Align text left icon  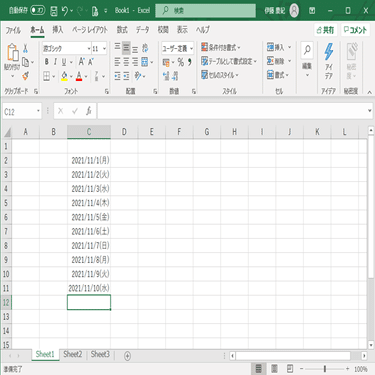tap(117, 62)
